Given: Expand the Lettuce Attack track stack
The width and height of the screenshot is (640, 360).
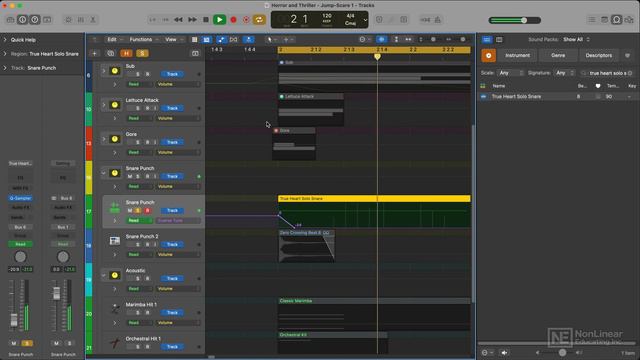Looking at the screenshot, I should click(x=104, y=105).
